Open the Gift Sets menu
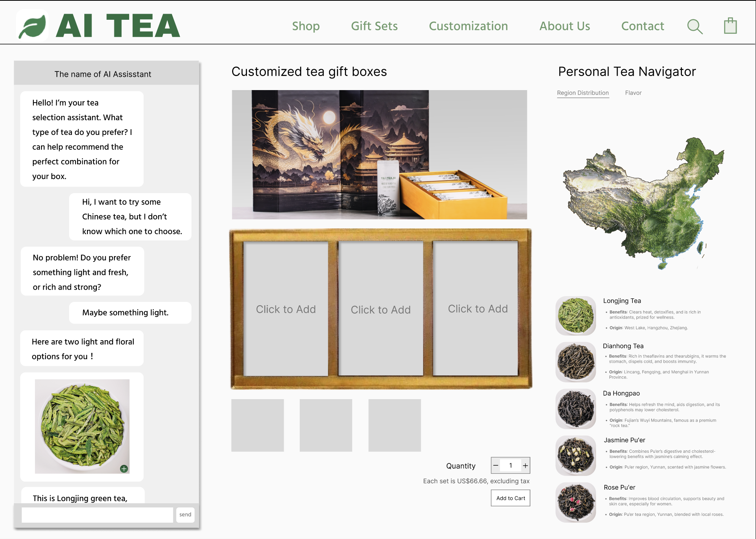Screen dimensions: 756x539 click(x=374, y=26)
